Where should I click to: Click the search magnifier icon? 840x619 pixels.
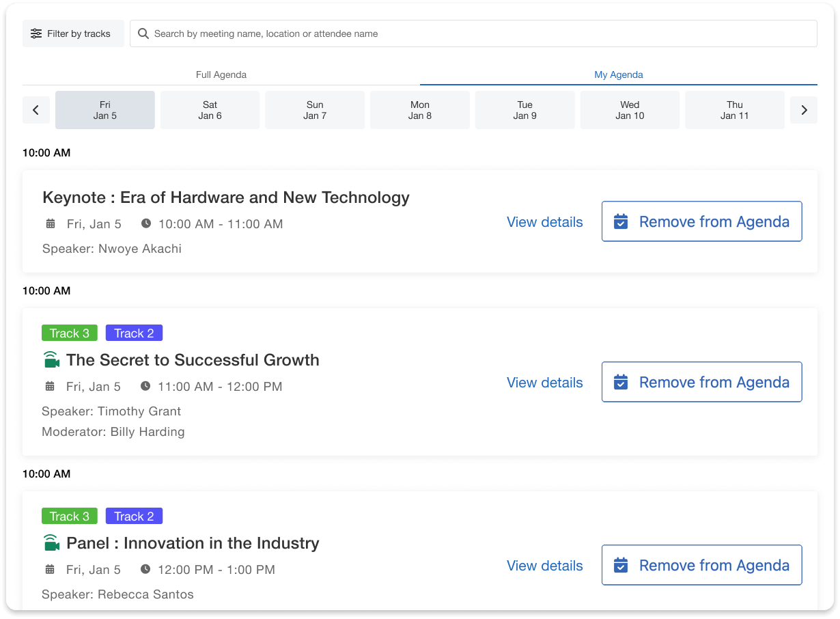[x=143, y=33]
